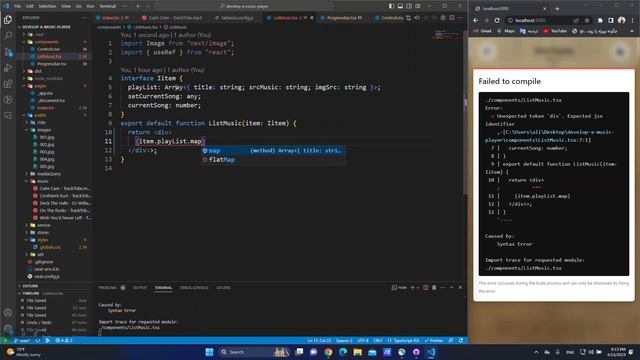Toggle the bottom panel layout icon
The height and width of the screenshot is (360, 640).
point(400,6)
